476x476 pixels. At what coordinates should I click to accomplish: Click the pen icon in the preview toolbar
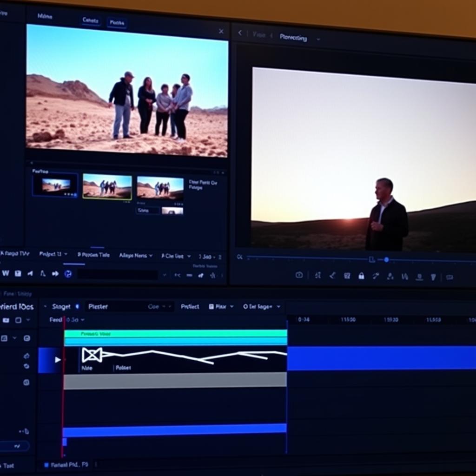pyautogui.click(x=376, y=276)
